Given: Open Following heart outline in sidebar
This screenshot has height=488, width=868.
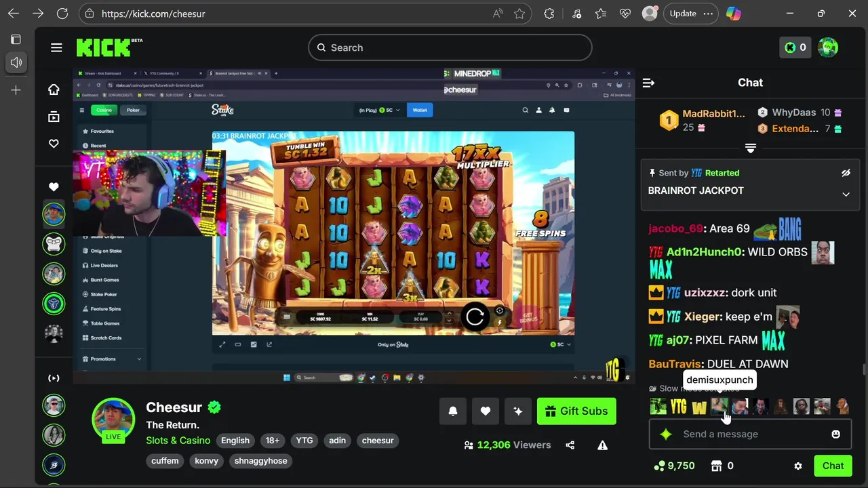Looking at the screenshot, I should pyautogui.click(x=54, y=144).
